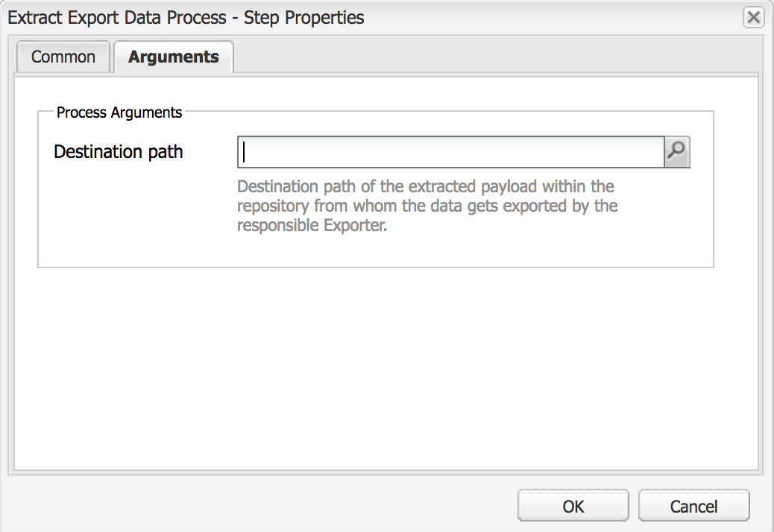Focus the Destination path text field
774x532 pixels.
450,152
